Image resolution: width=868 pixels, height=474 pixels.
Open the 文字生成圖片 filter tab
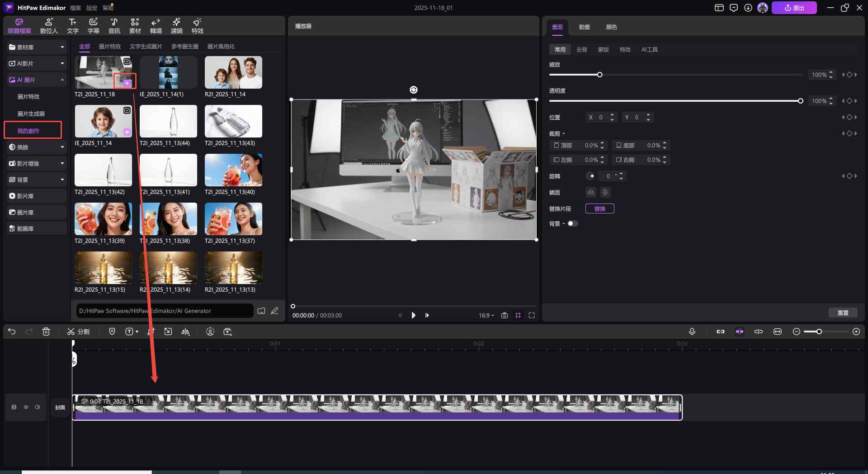146,47
